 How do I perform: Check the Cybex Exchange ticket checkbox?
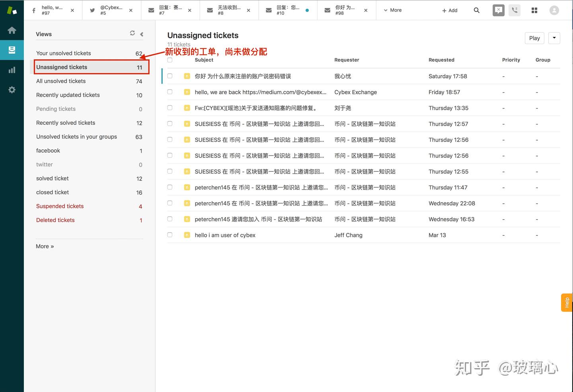pos(170,92)
